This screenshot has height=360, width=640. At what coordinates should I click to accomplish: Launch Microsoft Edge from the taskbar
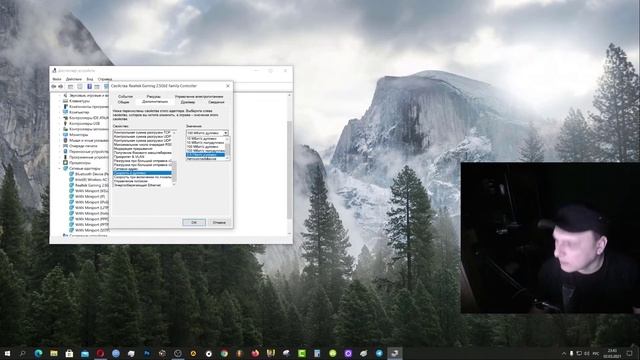38,353
